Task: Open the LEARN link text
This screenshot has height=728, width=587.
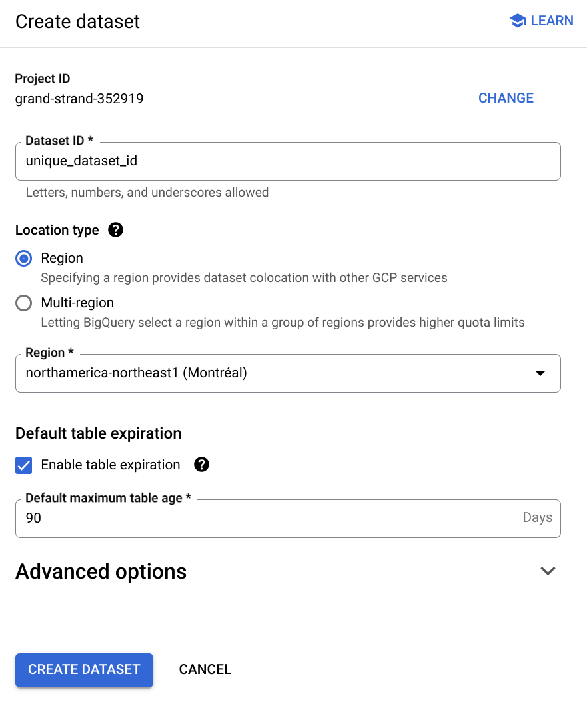Action: tap(552, 21)
